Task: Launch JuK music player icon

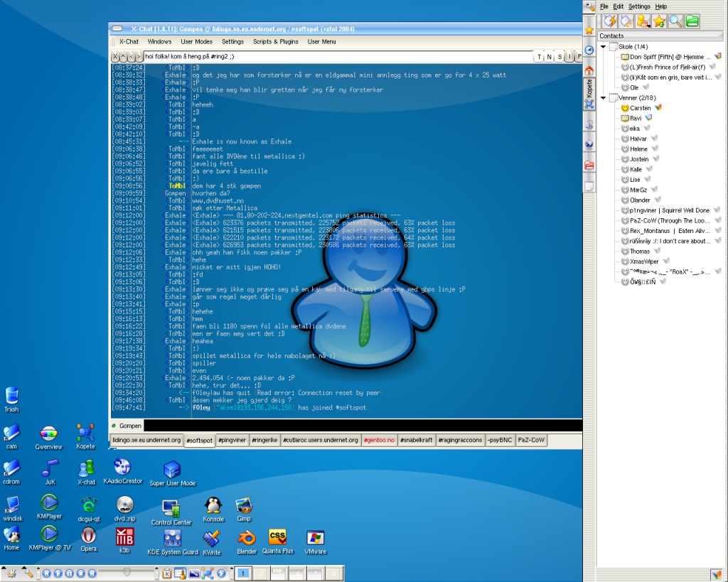Action: tap(50, 472)
